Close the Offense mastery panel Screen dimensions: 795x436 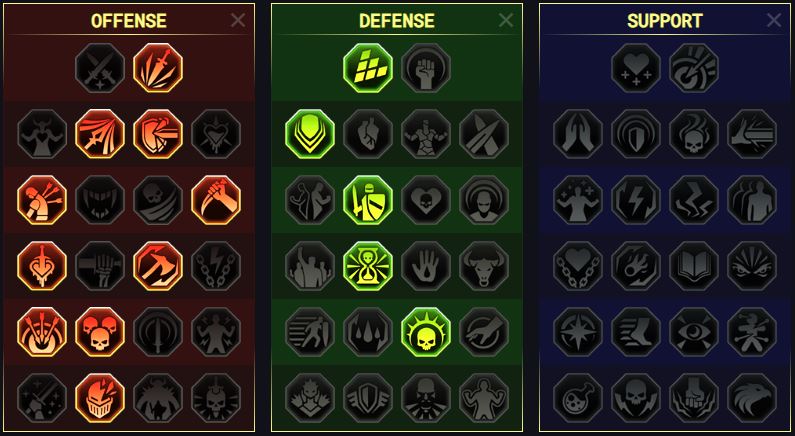238,20
